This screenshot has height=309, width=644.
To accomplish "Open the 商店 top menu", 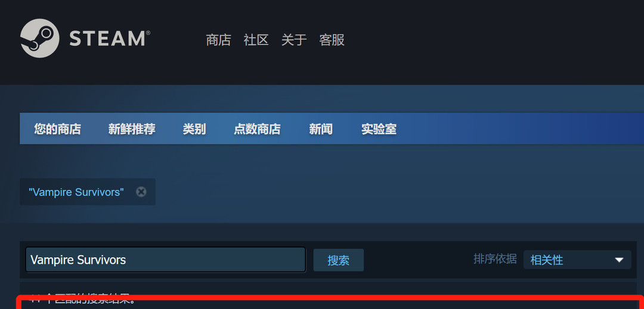I will pyautogui.click(x=218, y=40).
